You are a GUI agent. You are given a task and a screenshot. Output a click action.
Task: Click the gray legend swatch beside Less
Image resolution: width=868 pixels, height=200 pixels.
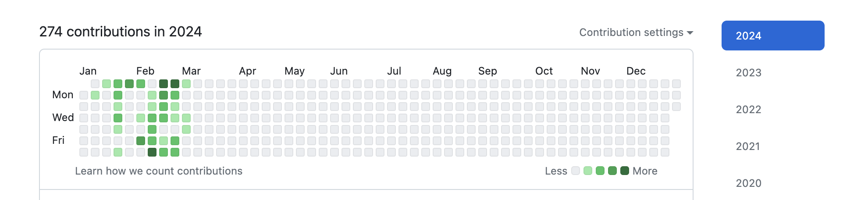576,171
